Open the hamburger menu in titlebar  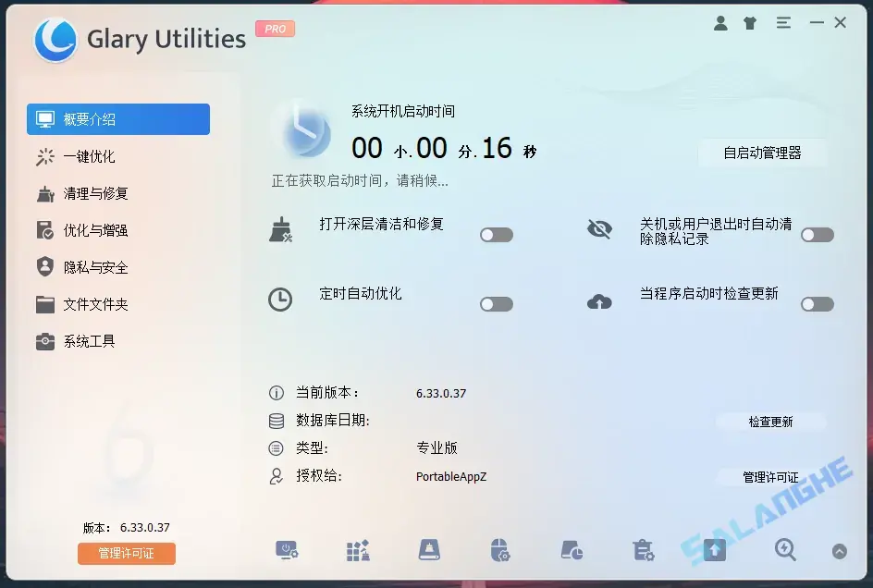click(783, 22)
